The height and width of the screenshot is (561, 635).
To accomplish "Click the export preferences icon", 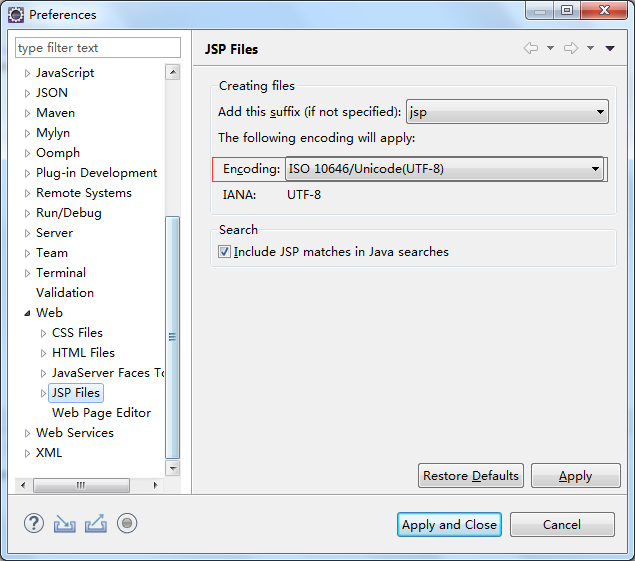I will (x=96, y=523).
